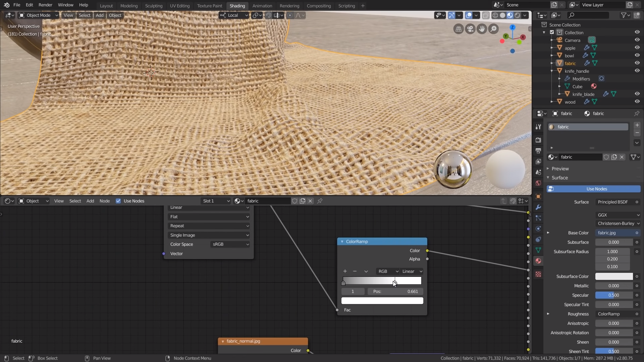Uncheck the Use Nodes checkbox

tap(118, 201)
